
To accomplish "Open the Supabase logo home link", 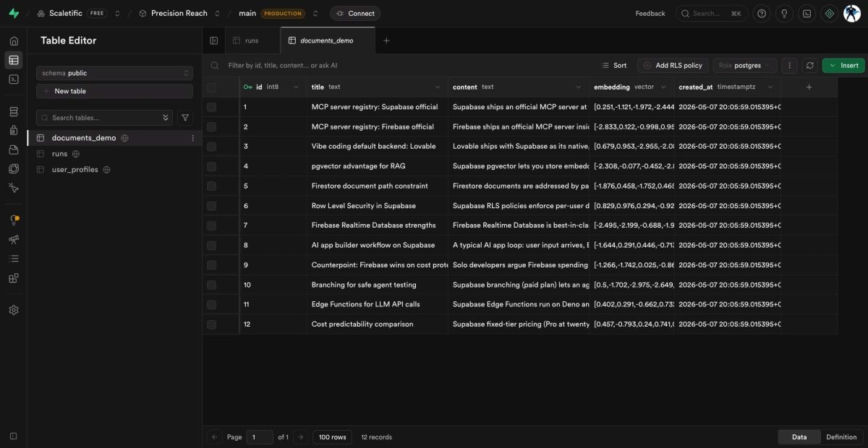I will pyautogui.click(x=14, y=13).
